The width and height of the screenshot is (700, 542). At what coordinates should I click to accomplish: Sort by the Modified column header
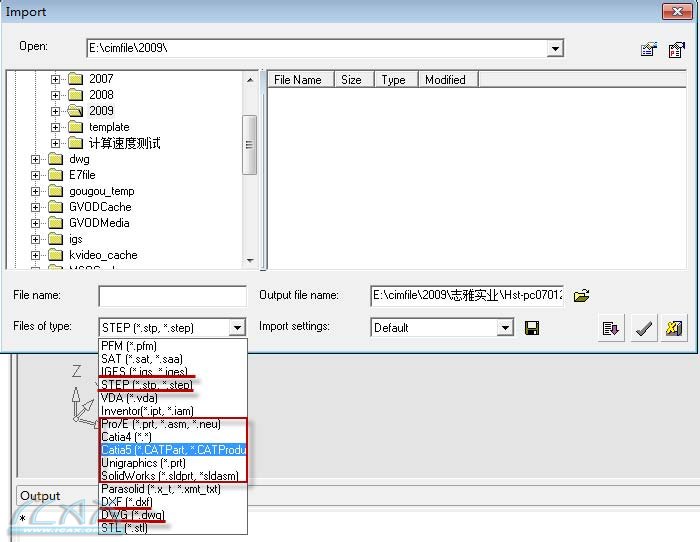(x=448, y=80)
